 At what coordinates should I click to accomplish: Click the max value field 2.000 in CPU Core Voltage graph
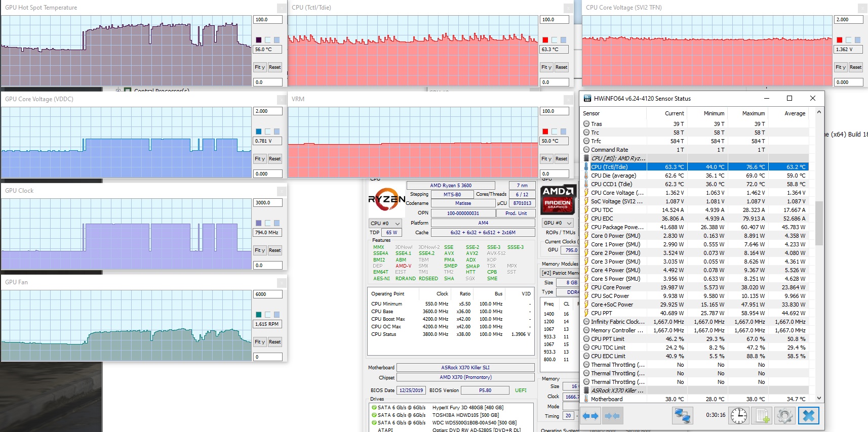(848, 20)
